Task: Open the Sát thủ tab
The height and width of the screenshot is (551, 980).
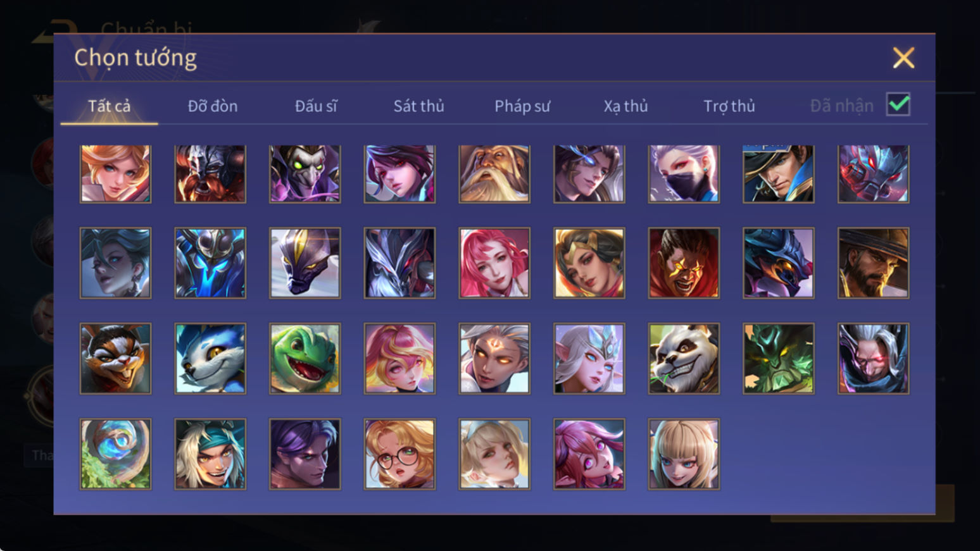Action: [418, 106]
